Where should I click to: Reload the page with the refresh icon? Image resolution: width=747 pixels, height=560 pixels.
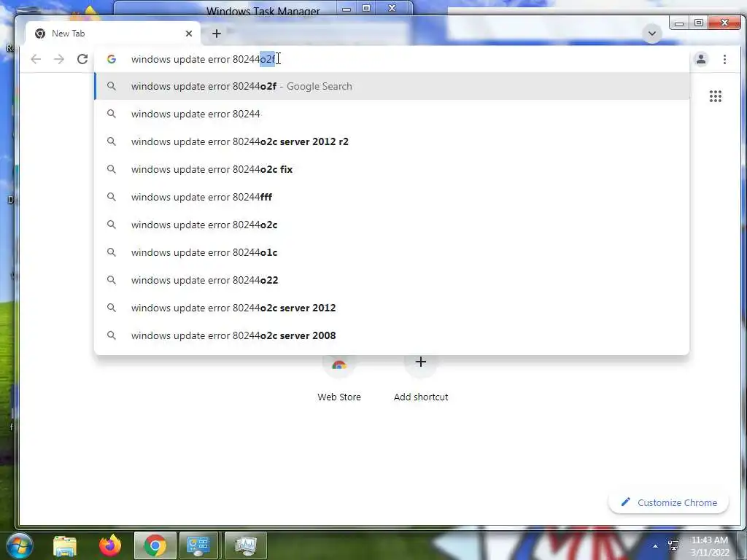tap(82, 59)
